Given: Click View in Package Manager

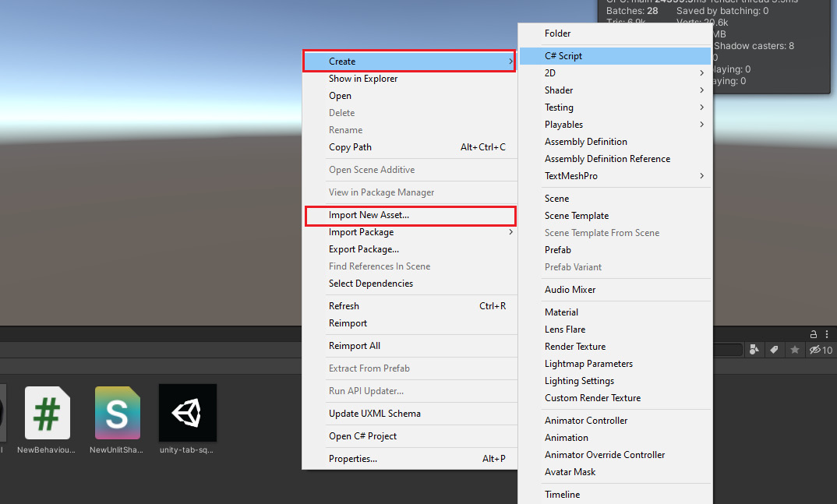Looking at the screenshot, I should click(x=409, y=192).
